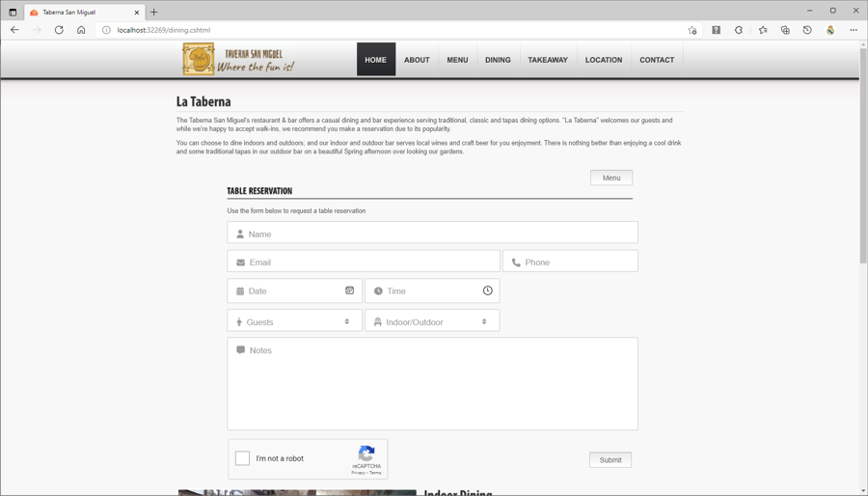Click the Taverna San Miguel logo

click(238, 59)
